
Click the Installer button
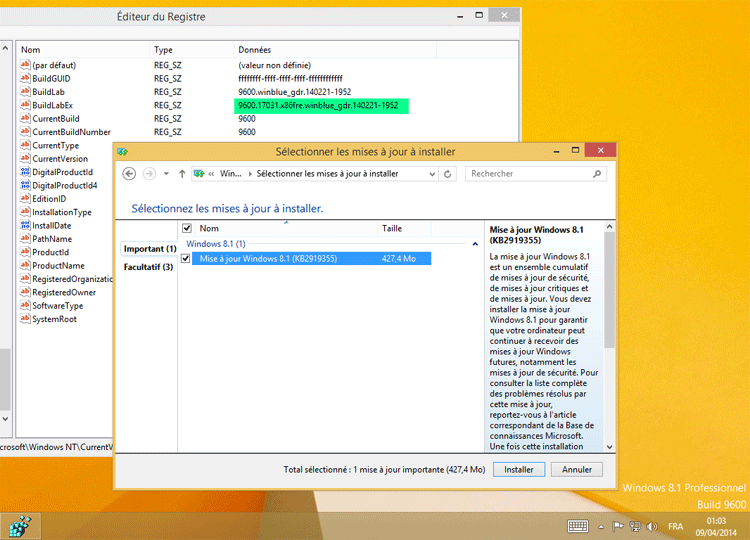click(518, 469)
